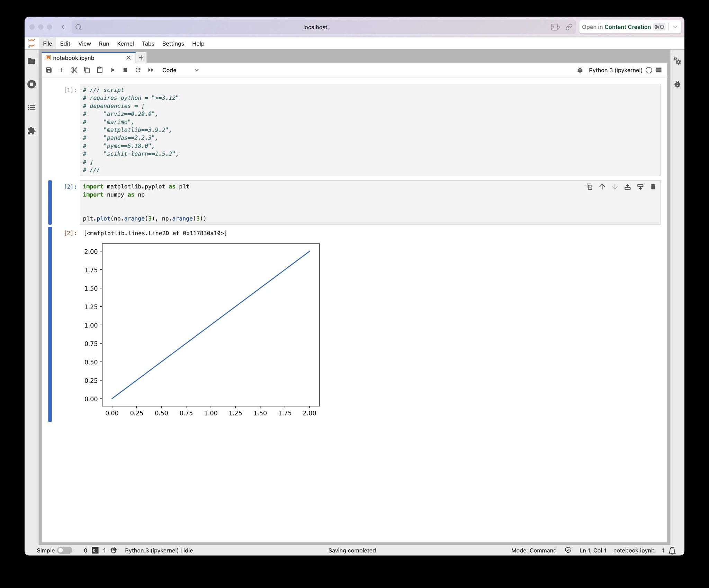Insert a cell below with plus icon
The height and width of the screenshot is (588, 709).
pyautogui.click(x=62, y=70)
